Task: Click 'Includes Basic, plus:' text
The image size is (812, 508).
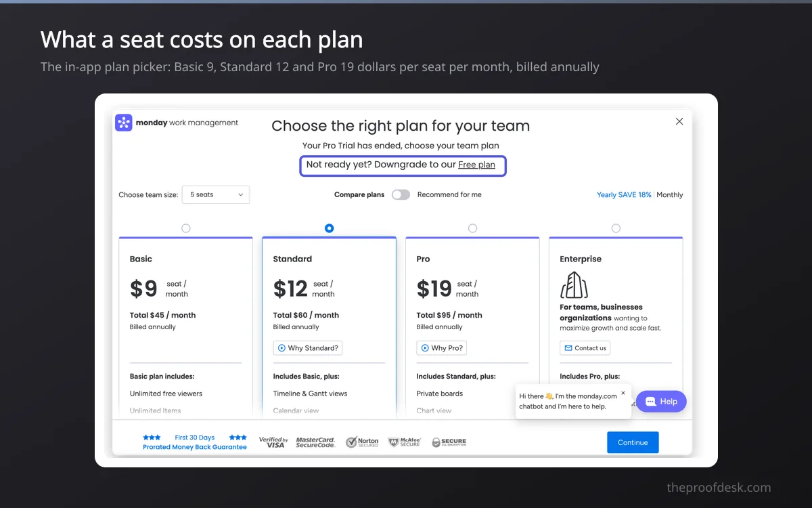Action: [x=306, y=376]
